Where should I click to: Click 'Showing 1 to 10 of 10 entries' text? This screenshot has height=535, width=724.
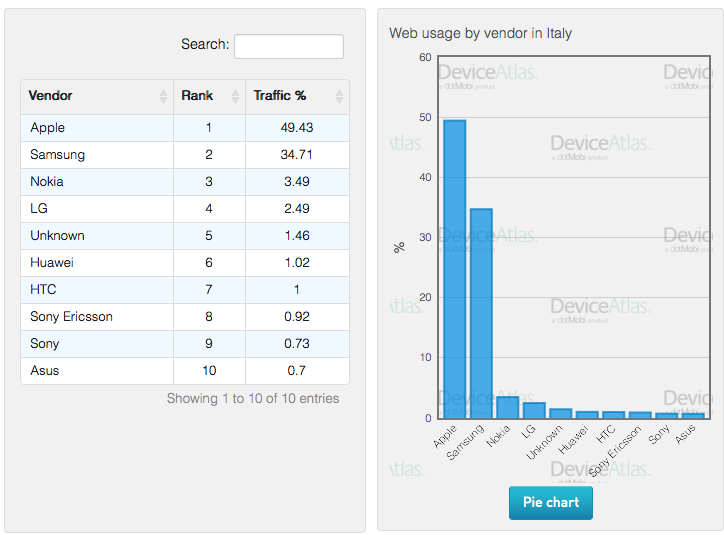[x=253, y=398]
